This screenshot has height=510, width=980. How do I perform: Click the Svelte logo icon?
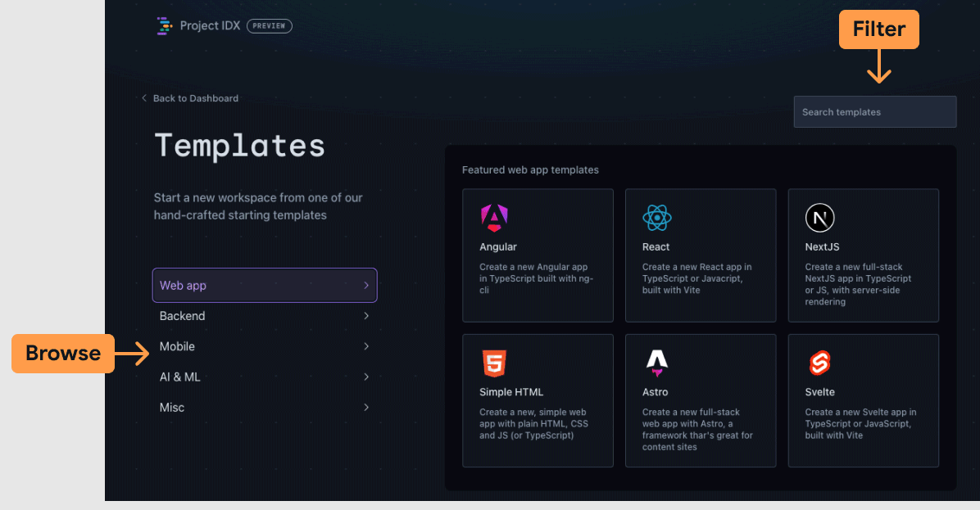click(819, 363)
